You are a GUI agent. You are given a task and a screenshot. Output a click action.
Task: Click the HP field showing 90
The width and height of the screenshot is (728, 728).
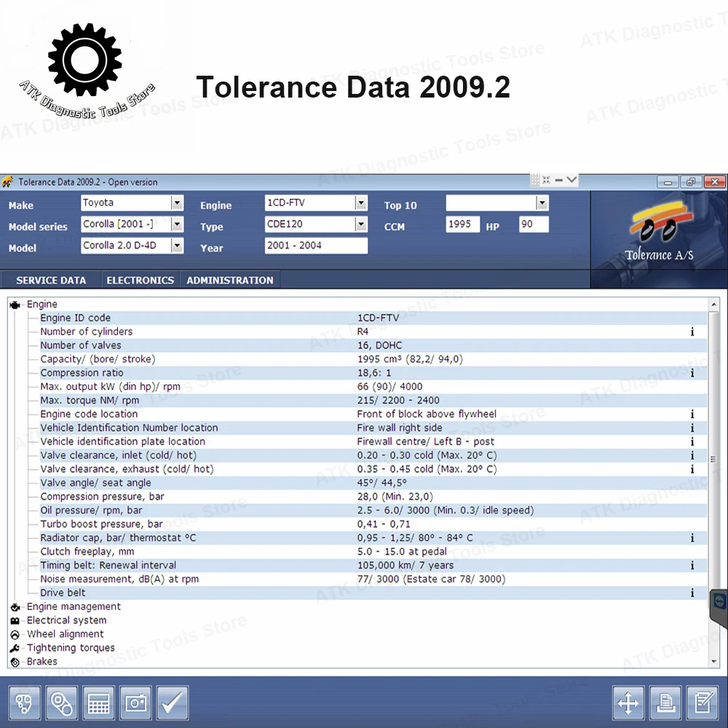534,224
